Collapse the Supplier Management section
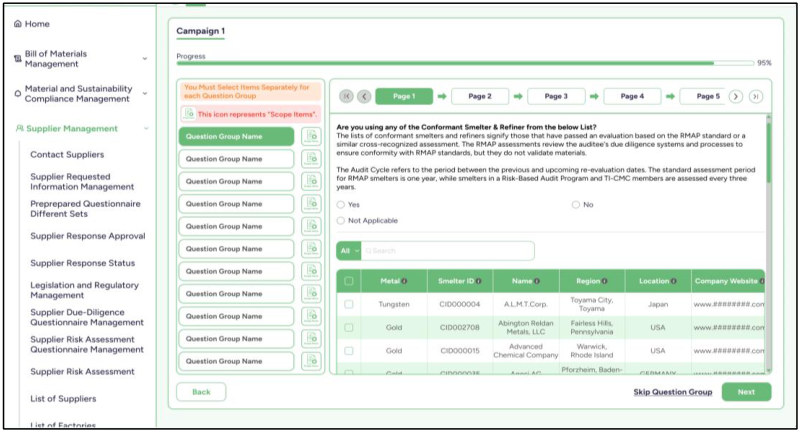The image size is (801, 433). coord(146,129)
